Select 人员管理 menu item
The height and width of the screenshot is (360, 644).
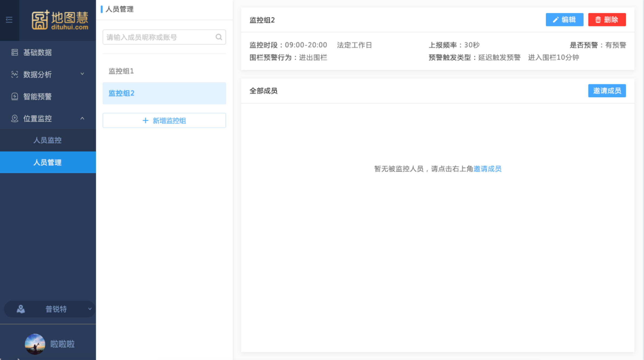(x=48, y=162)
